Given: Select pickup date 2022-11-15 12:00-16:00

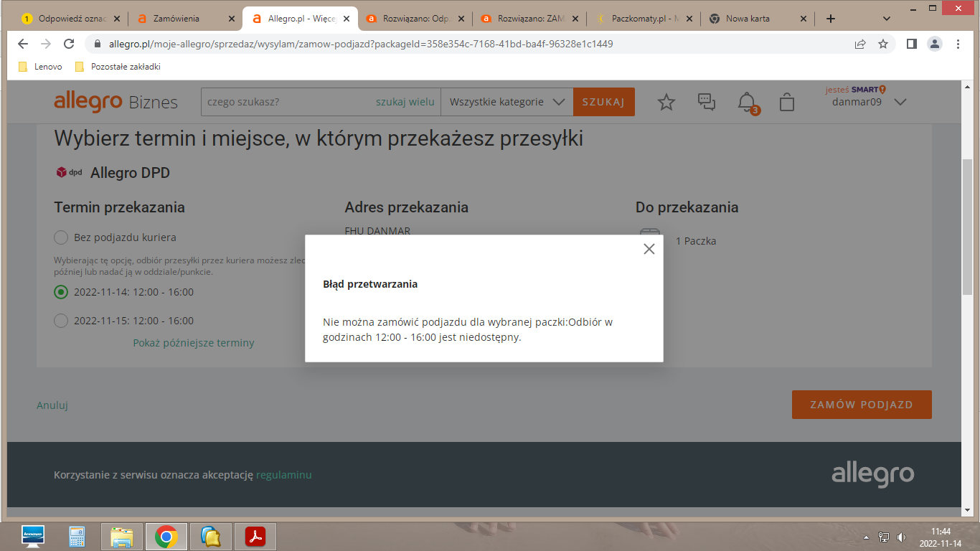Looking at the screenshot, I should coord(60,321).
